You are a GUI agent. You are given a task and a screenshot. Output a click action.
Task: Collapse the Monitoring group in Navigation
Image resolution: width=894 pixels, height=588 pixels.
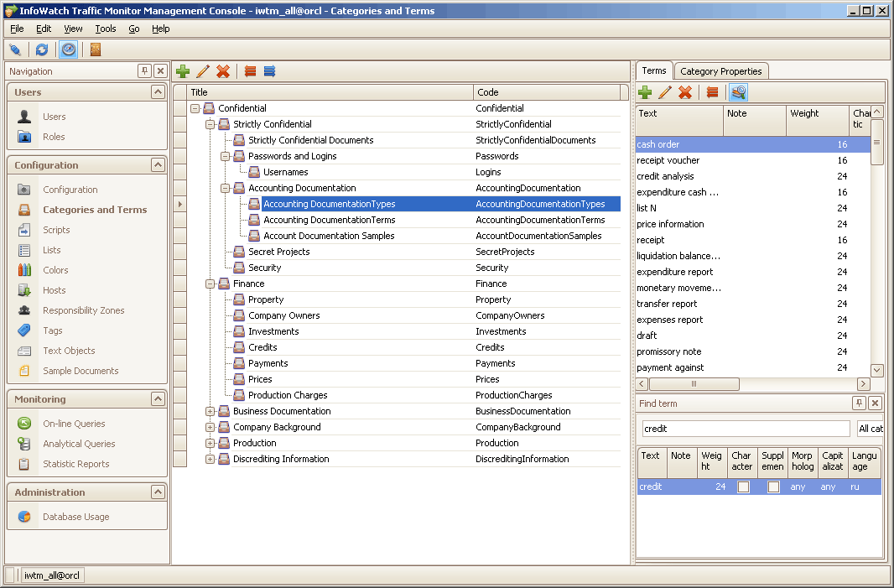[x=158, y=398]
